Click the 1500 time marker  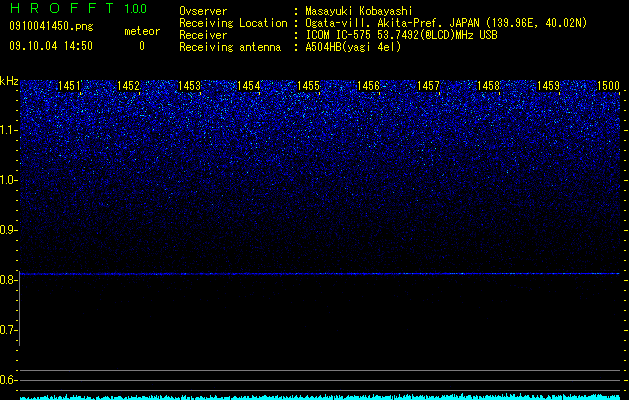(x=609, y=86)
